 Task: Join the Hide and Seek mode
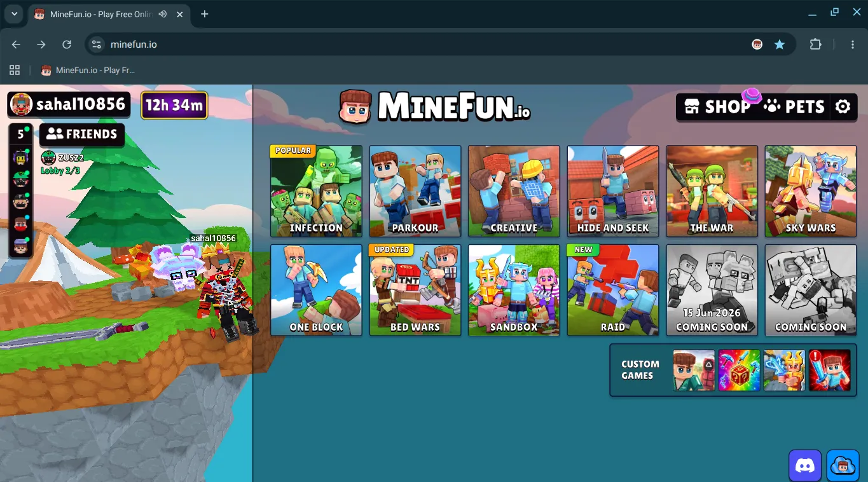click(x=613, y=191)
